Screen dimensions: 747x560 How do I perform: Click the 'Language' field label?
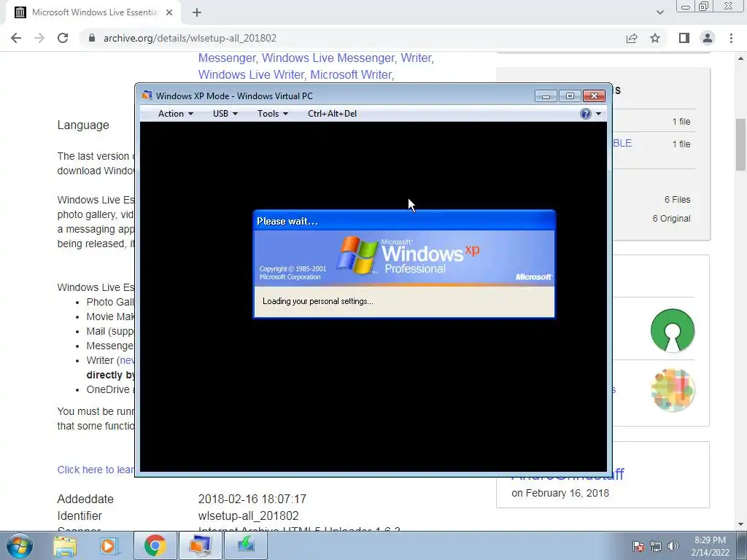(83, 125)
